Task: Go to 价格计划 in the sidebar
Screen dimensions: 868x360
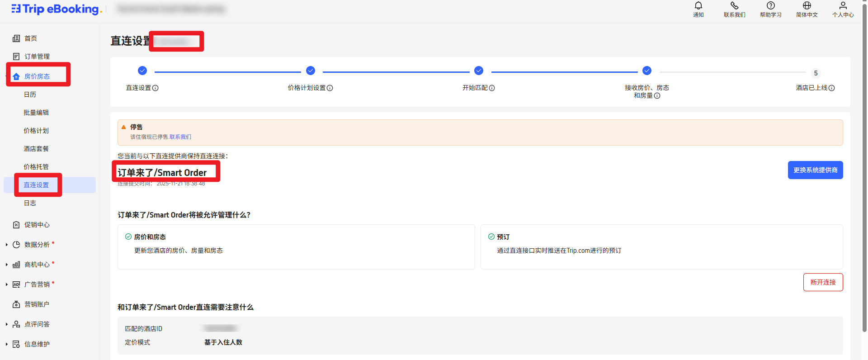Action: [36, 131]
